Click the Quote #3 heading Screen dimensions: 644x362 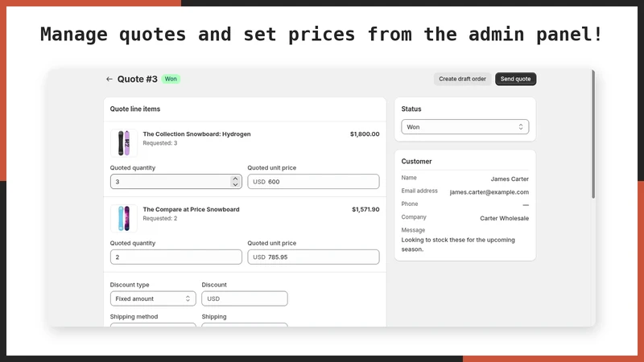click(x=137, y=79)
